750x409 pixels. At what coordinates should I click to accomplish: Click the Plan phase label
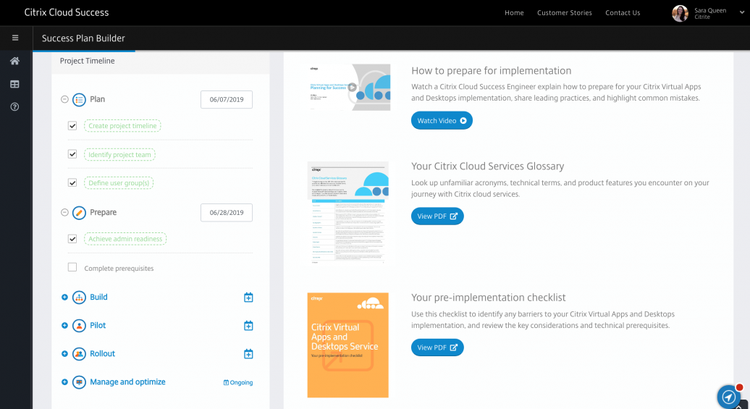[98, 99]
